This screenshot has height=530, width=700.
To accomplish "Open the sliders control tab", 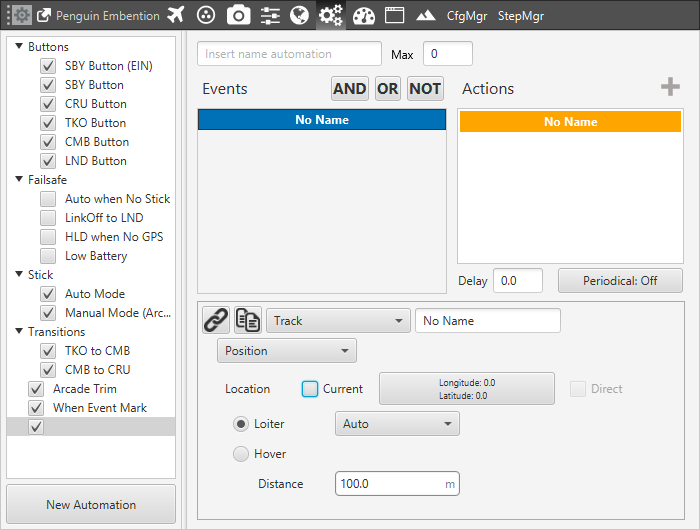I will point(270,16).
